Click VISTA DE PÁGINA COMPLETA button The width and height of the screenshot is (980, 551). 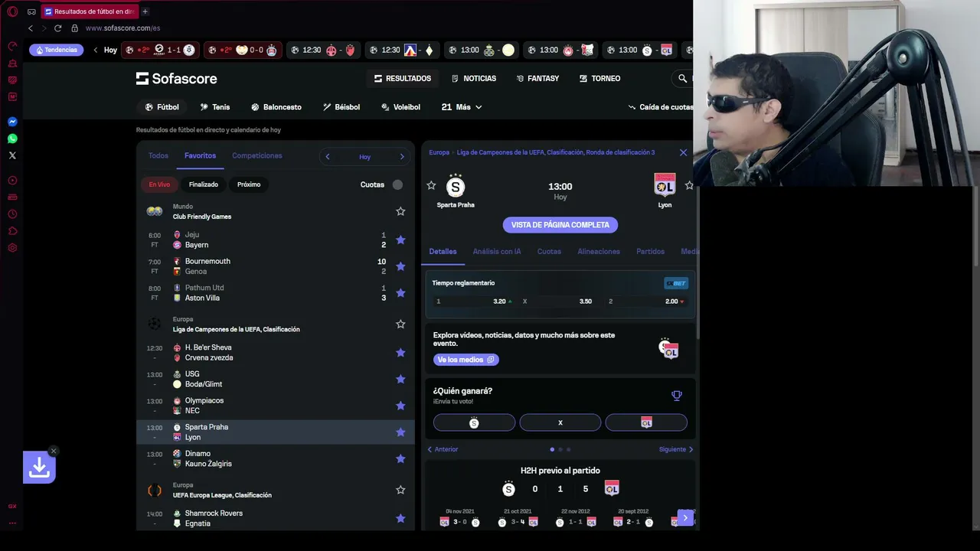pyautogui.click(x=560, y=225)
